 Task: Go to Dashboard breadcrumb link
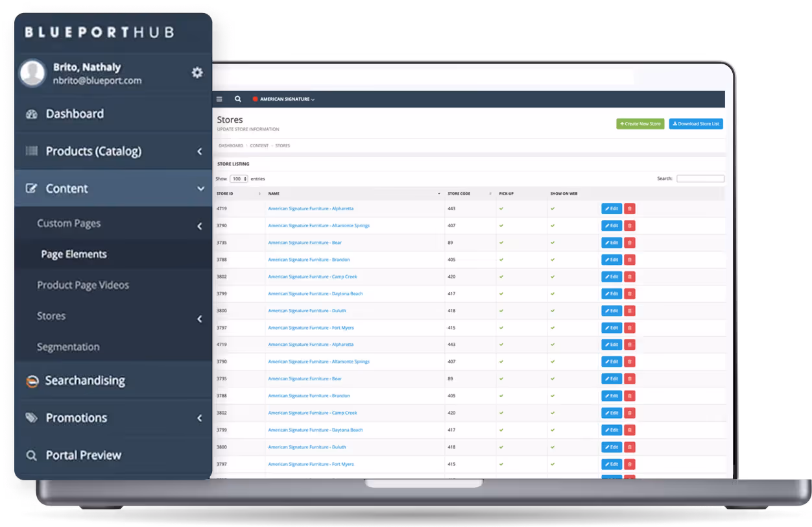[x=231, y=145]
